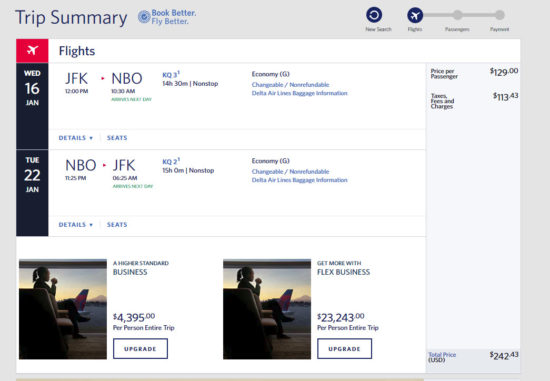Expand Details for the NBO to JFK flight
Screen dimensions: 550x381
[76, 225]
